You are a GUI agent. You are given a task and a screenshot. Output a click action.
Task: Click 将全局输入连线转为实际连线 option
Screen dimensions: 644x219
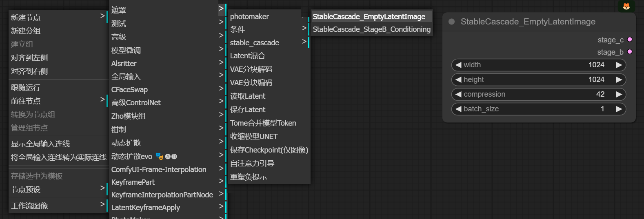coord(58,157)
